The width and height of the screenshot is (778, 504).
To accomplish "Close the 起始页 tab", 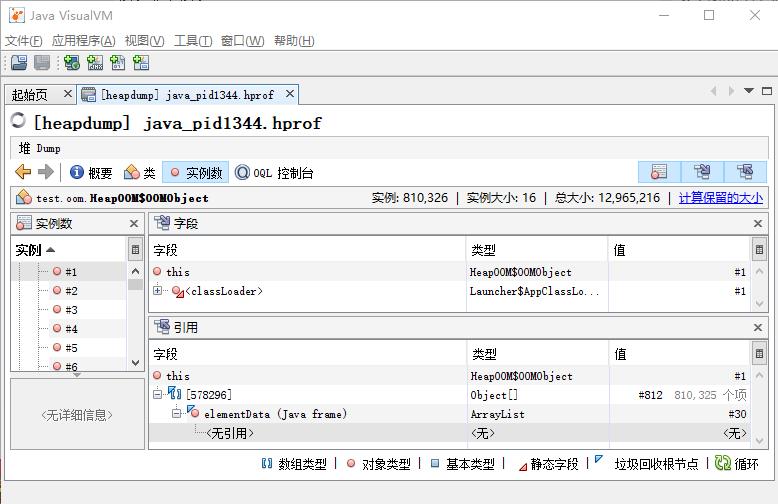I will (x=68, y=93).
